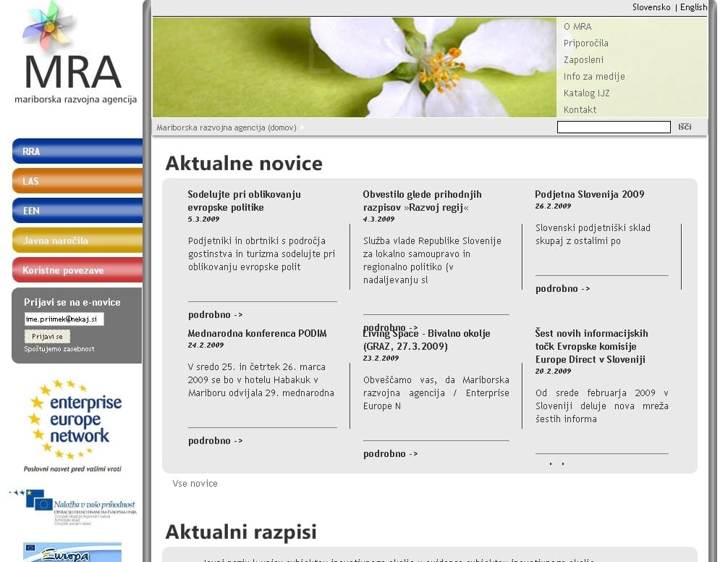Click the Aktualne novice heading

point(244,164)
